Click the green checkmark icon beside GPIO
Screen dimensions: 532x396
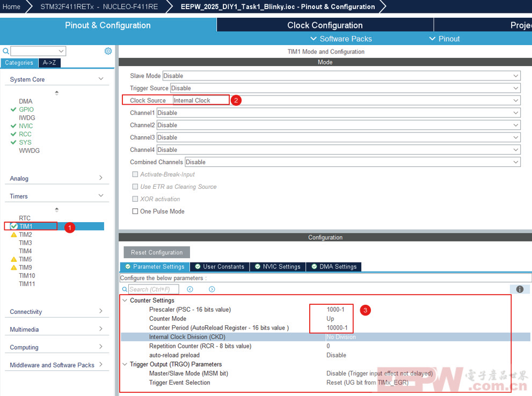tap(13, 109)
